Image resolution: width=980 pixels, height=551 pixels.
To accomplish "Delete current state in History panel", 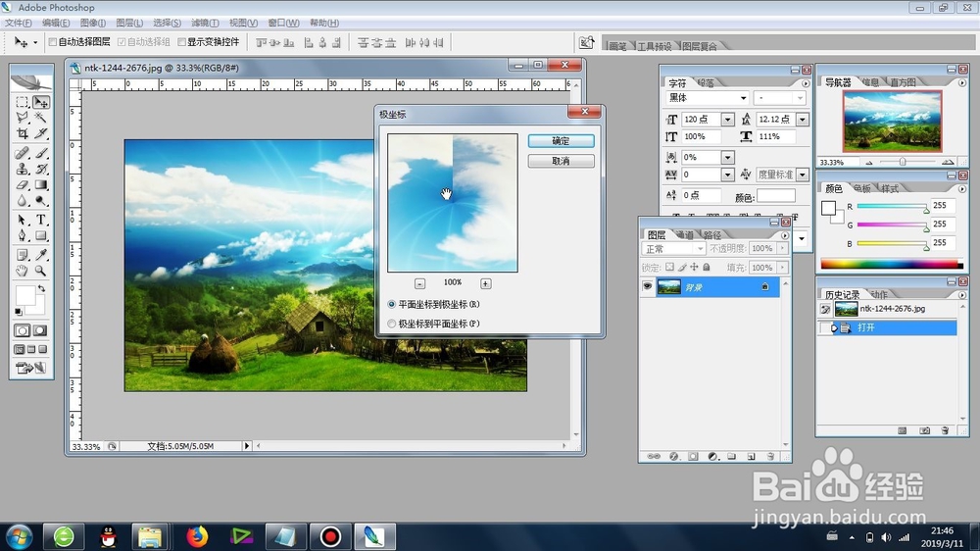I will 945,430.
